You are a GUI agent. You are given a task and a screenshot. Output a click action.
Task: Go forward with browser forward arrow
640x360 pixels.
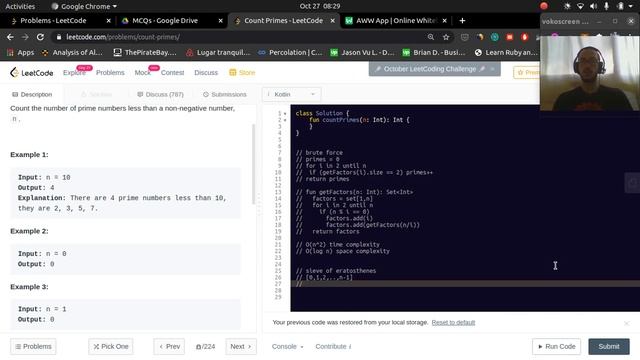[x=25, y=37]
